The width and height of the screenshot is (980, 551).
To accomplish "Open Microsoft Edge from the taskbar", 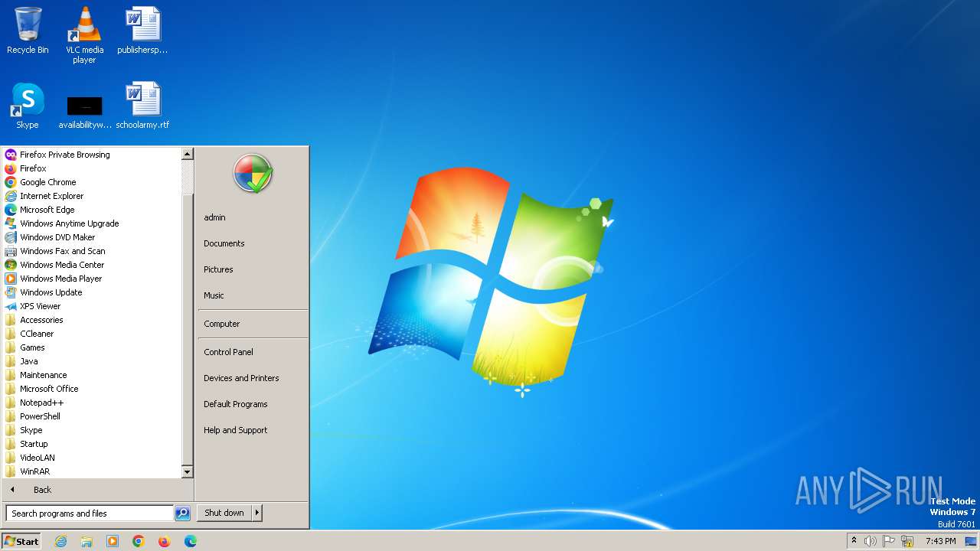I will pyautogui.click(x=191, y=541).
